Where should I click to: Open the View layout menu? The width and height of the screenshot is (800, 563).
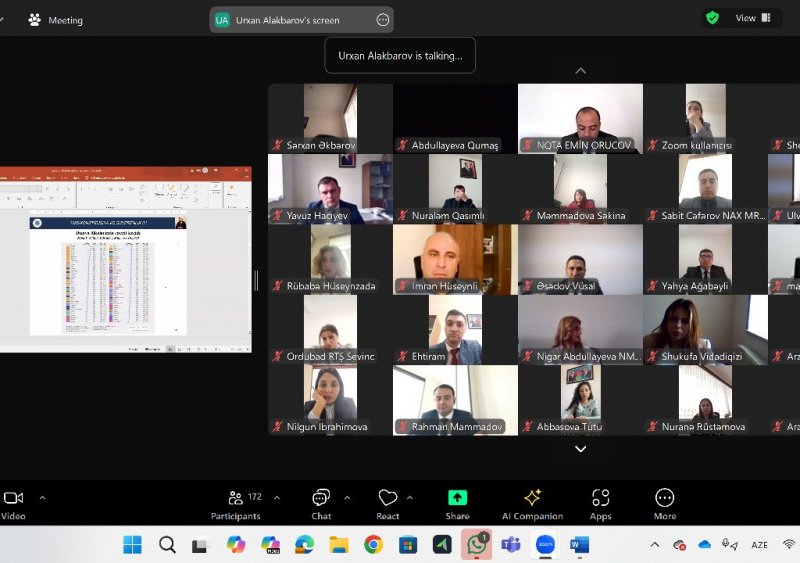pos(753,18)
